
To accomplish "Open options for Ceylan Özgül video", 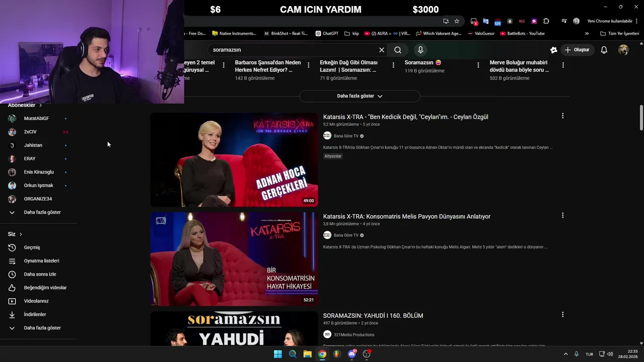I will coord(562,116).
